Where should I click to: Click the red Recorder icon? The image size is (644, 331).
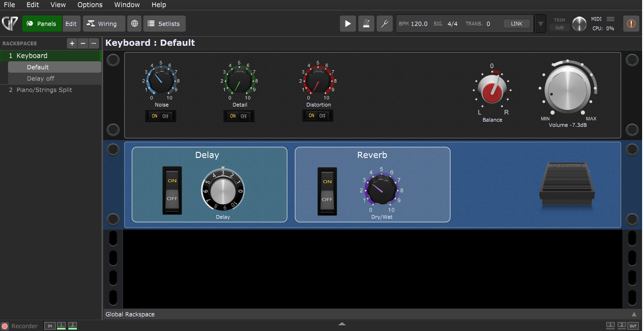(5, 326)
